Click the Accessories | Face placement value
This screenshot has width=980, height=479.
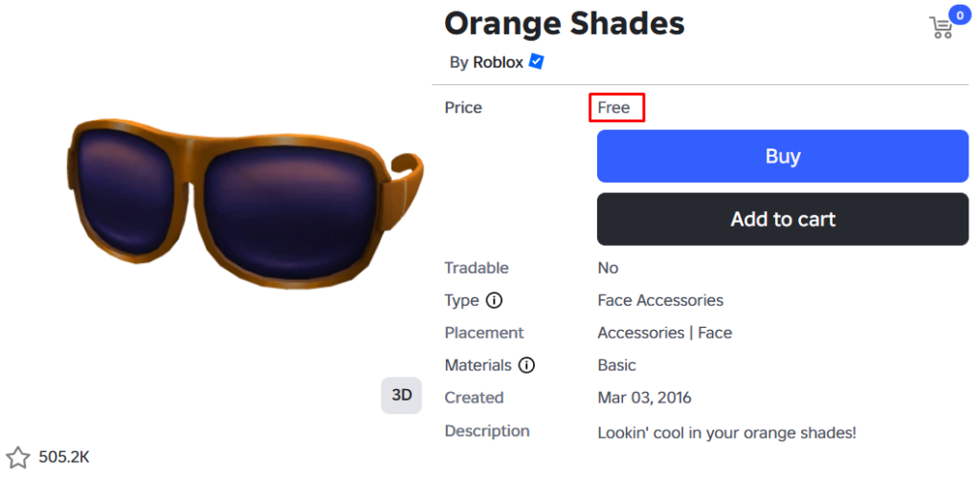coord(664,333)
